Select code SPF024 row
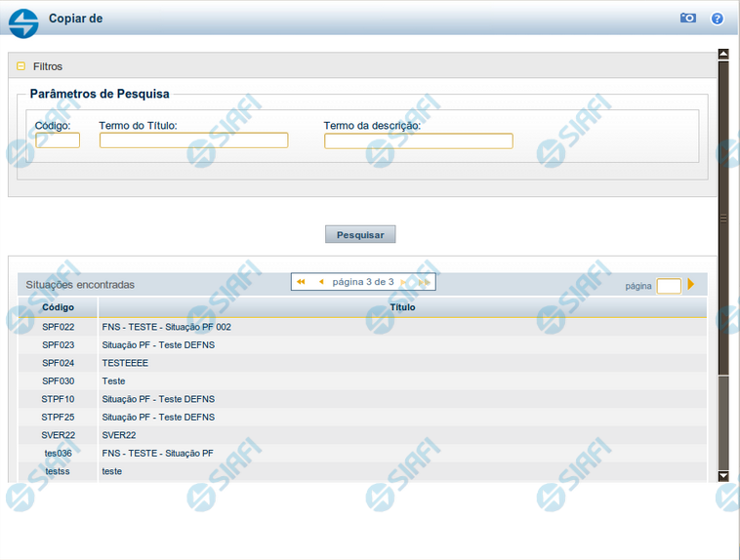 (58, 363)
